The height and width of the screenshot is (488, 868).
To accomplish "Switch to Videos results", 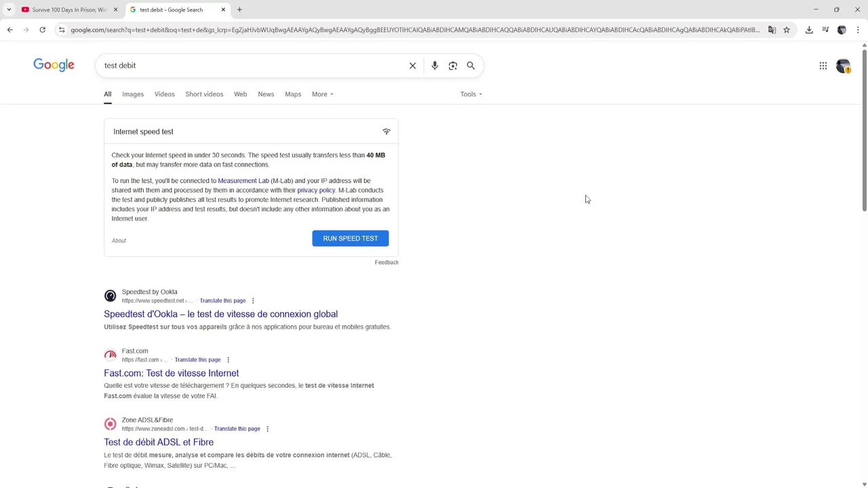I will [x=164, y=94].
